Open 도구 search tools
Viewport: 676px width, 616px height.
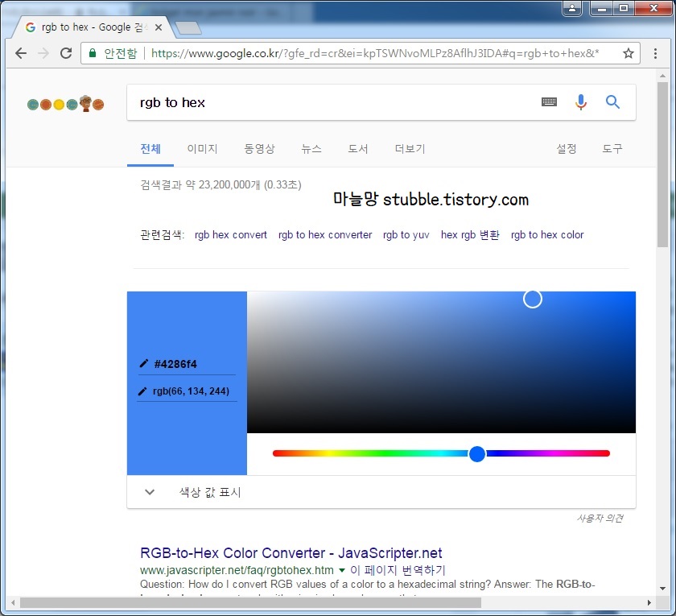coord(612,149)
